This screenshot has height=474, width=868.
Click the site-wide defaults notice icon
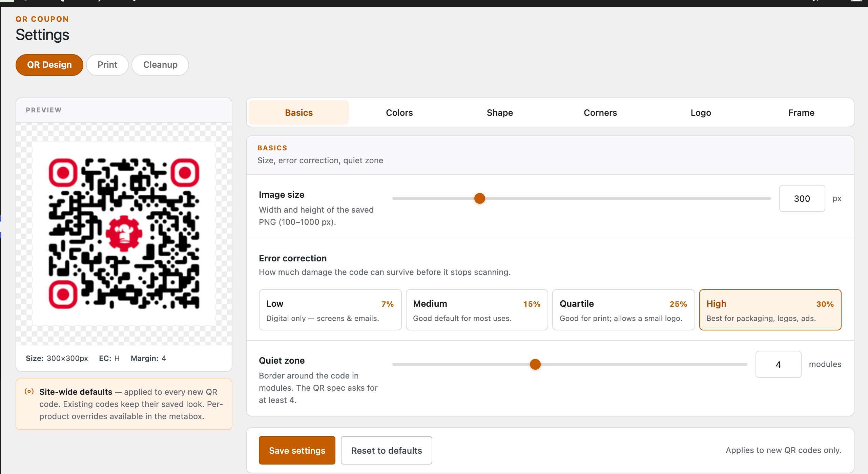pyautogui.click(x=29, y=391)
